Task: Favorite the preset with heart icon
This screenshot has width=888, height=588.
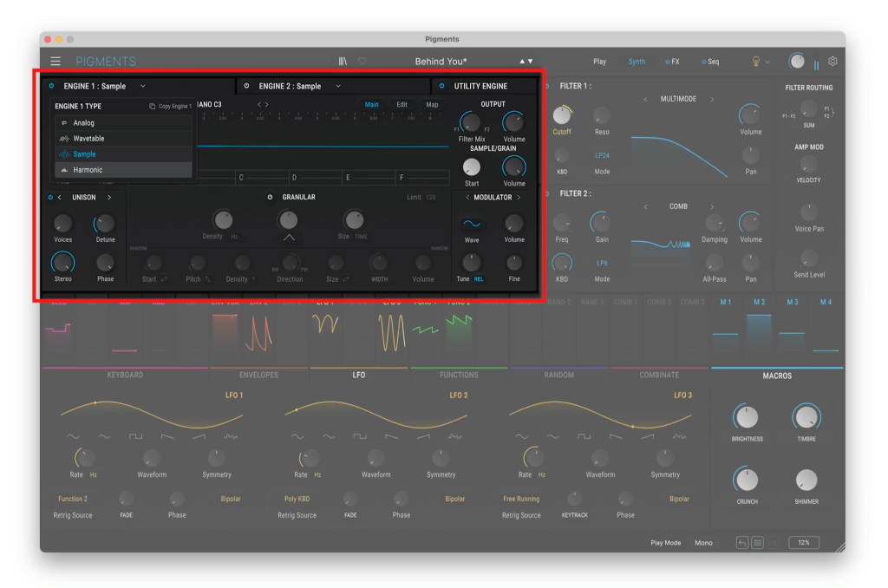Action: click(x=362, y=62)
